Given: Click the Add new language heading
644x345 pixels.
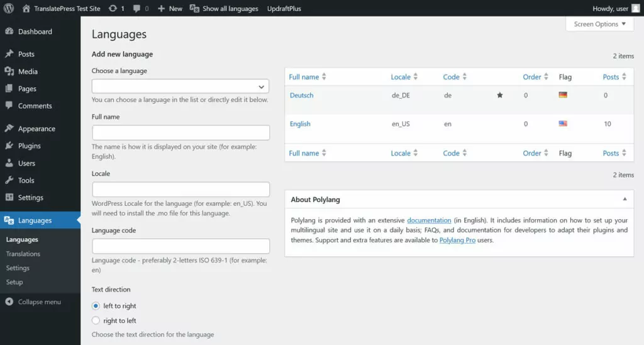Looking at the screenshot, I should point(122,54).
